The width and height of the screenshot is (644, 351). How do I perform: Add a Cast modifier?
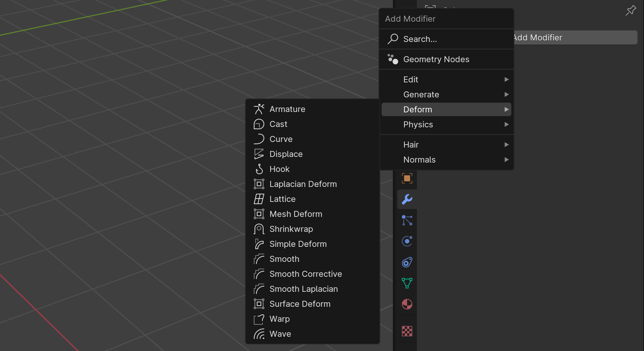[x=313, y=124]
